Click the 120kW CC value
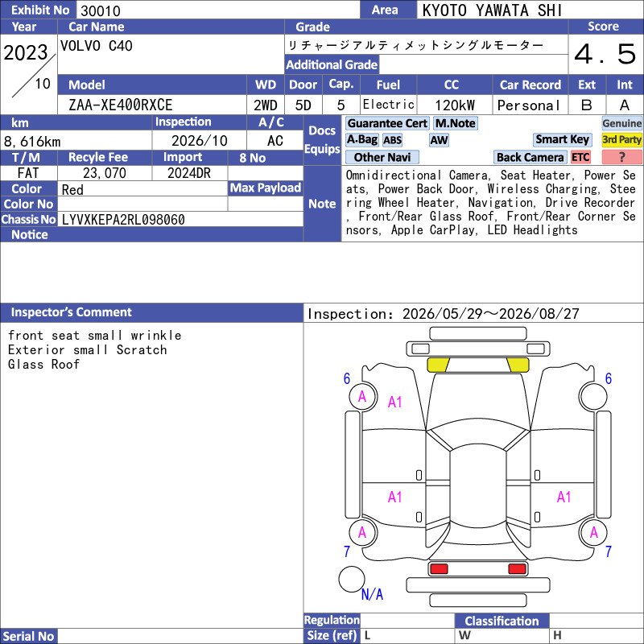The height and width of the screenshot is (644, 644). (455, 105)
